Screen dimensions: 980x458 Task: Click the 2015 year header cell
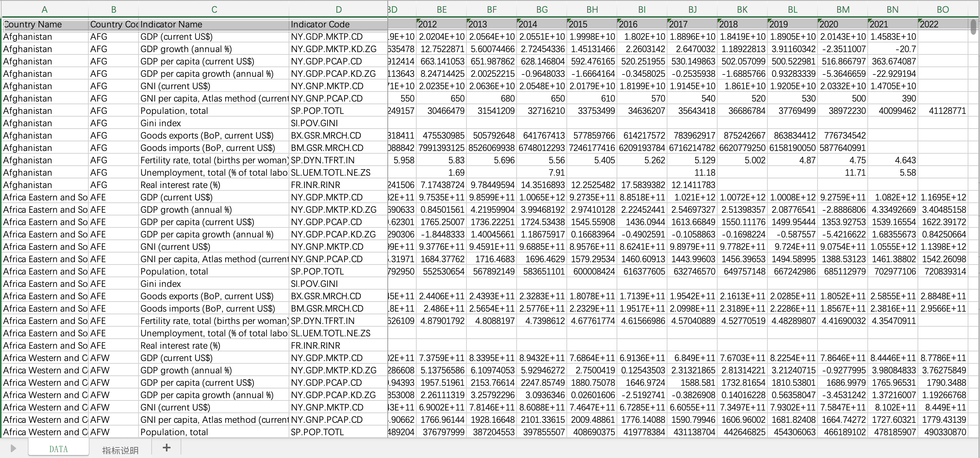point(592,24)
